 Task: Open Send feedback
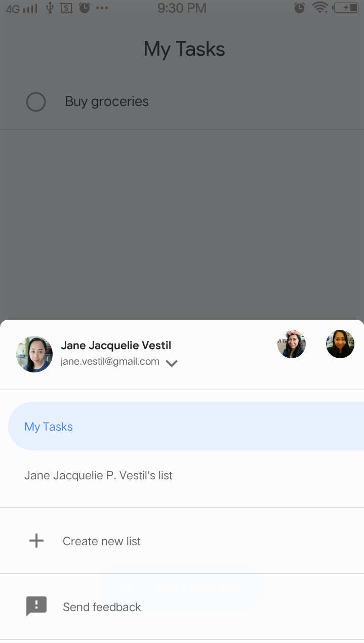coord(182,607)
